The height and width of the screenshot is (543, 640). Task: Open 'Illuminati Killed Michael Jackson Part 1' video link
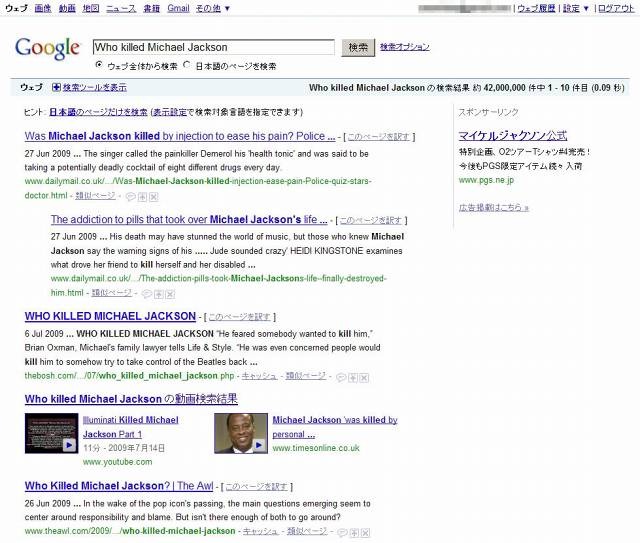pos(131,427)
